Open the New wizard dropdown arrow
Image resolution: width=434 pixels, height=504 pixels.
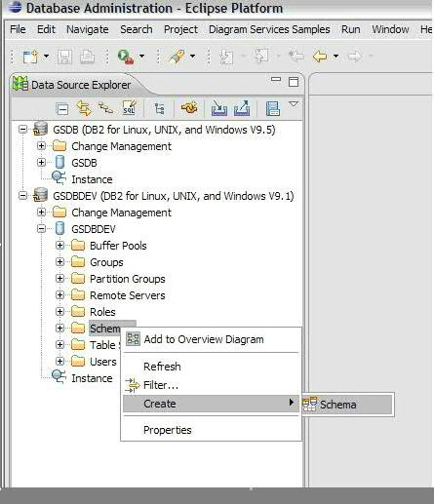pyautogui.click(x=47, y=57)
